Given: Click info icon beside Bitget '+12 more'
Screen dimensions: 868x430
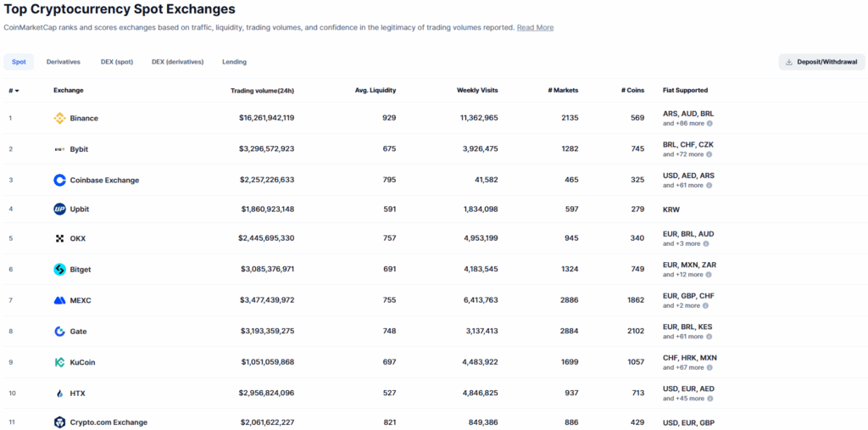Looking at the screenshot, I should click(x=709, y=275).
